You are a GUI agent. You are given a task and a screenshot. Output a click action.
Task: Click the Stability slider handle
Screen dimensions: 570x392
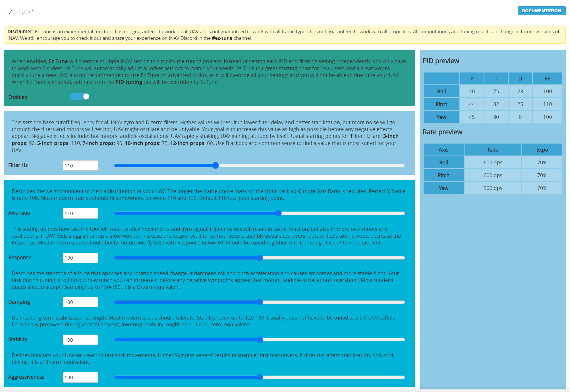point(259,340)
